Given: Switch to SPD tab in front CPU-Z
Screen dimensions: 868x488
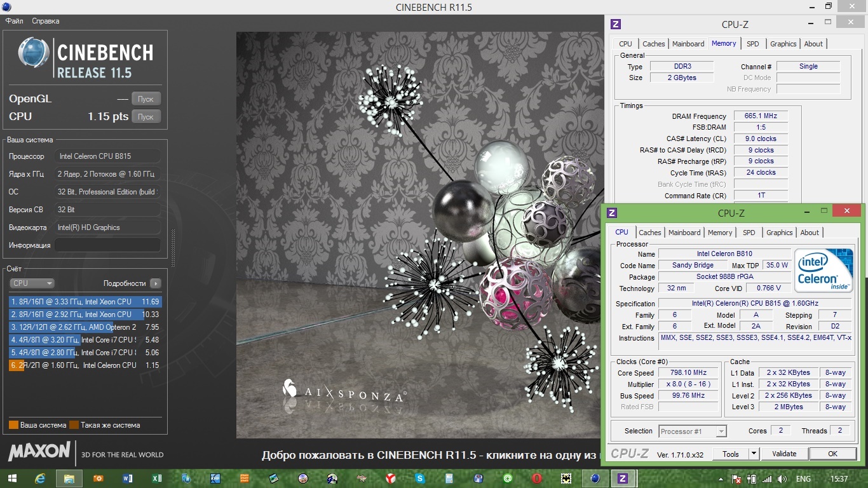Looking at the screenshot, I should (x=749, y=233).
